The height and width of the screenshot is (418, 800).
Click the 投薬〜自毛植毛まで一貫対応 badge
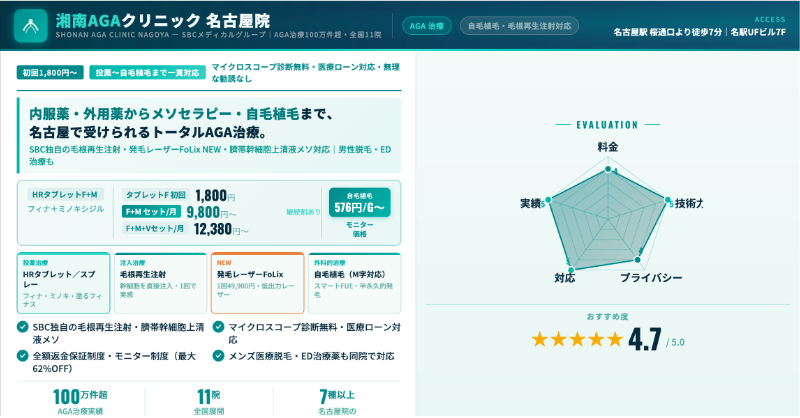[147, 73]
